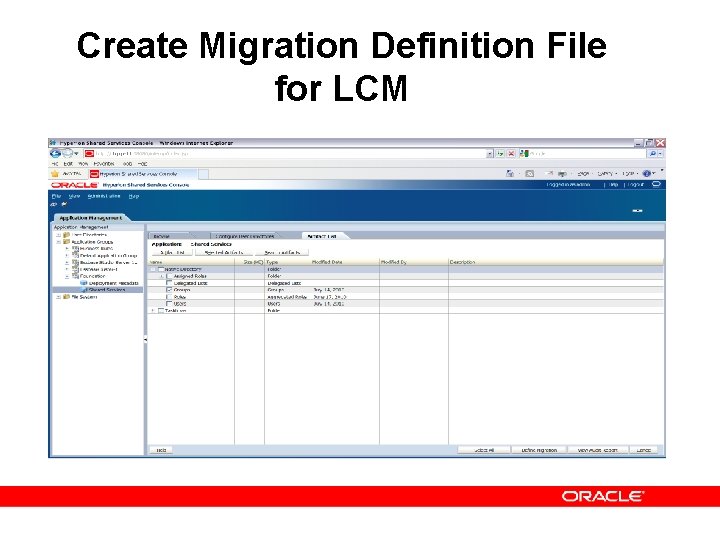Refresh the page with the green arrows icon
The image size is (720, 540).
[x=500, y=154]
